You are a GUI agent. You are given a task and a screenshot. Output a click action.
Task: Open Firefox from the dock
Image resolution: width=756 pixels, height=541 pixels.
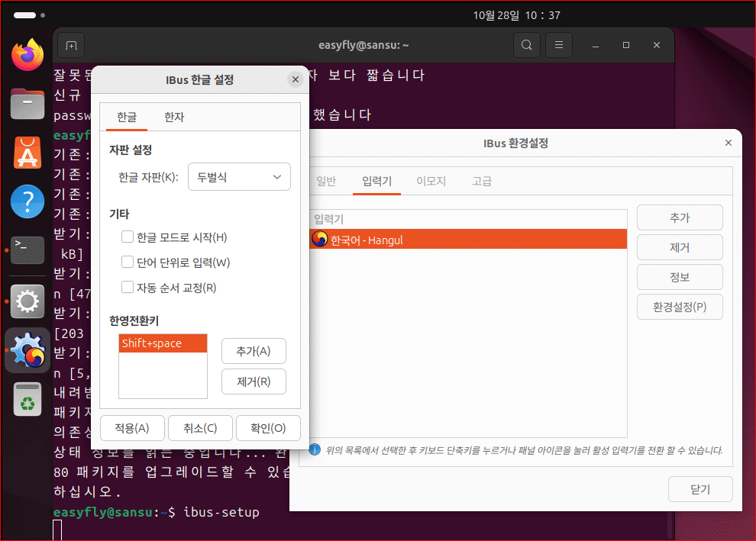27,54
